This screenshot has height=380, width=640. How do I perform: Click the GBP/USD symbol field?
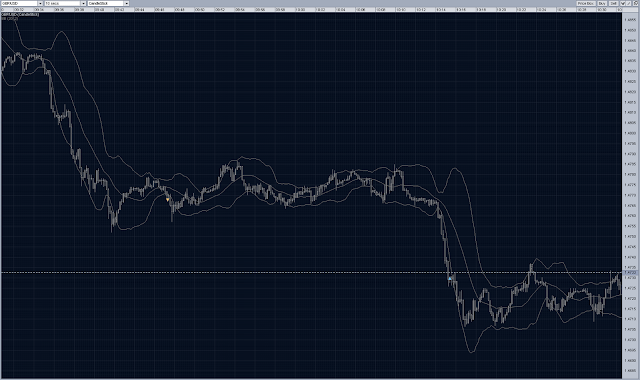19,3
